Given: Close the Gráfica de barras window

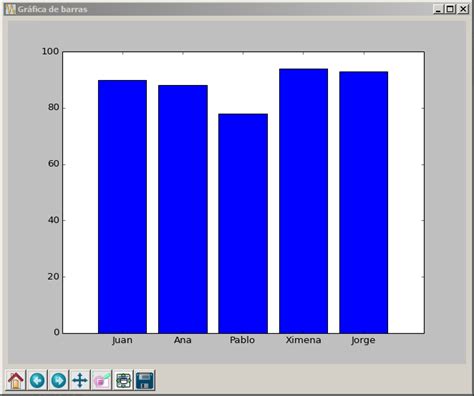Looking at the screenshot, I should tap(463, 9).
